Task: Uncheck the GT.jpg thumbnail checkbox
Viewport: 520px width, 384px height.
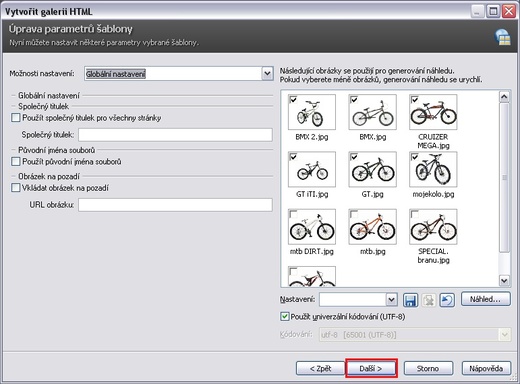Action: [x=354, y=157]
